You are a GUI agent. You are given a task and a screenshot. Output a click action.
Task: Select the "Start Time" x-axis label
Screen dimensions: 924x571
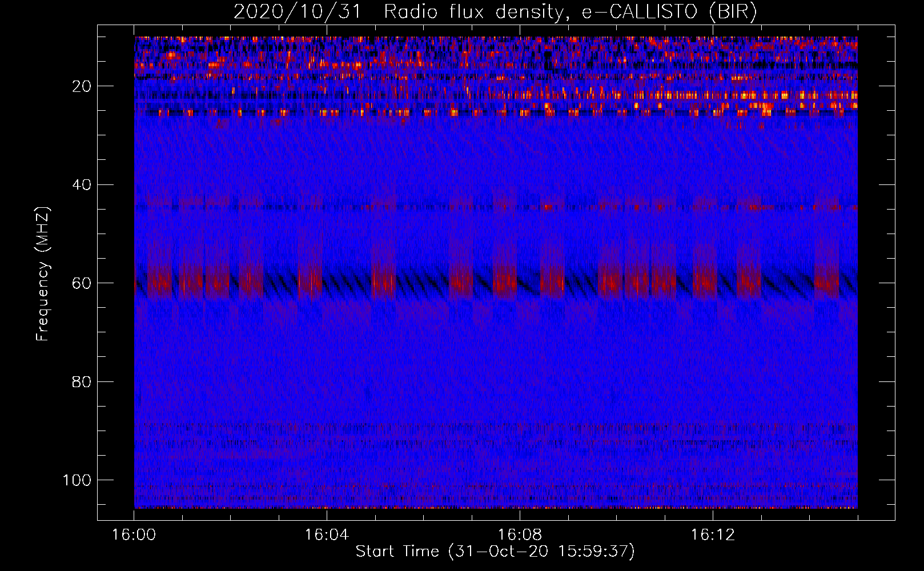(397, 551)
